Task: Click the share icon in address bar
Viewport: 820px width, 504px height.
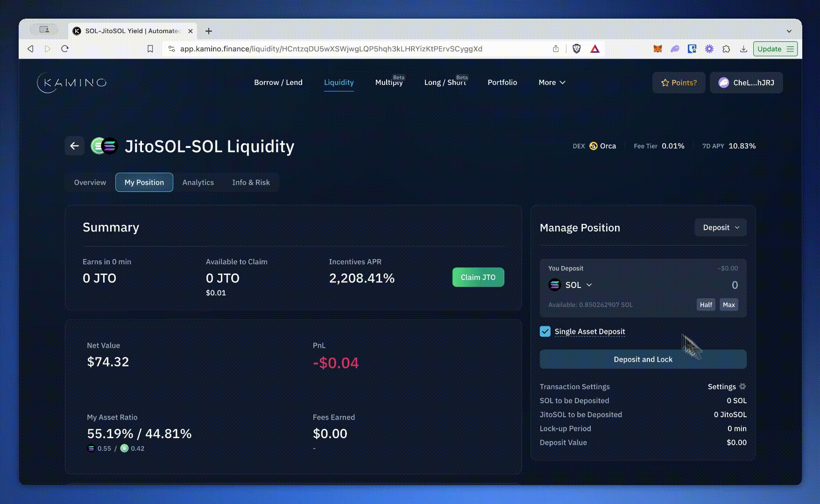Action: (x=556, y=49)
